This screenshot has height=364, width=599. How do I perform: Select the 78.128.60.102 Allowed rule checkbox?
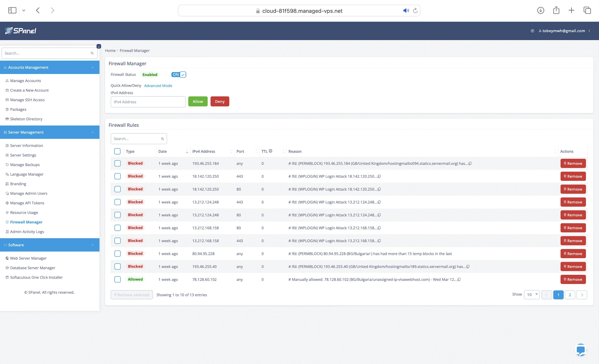117,279
